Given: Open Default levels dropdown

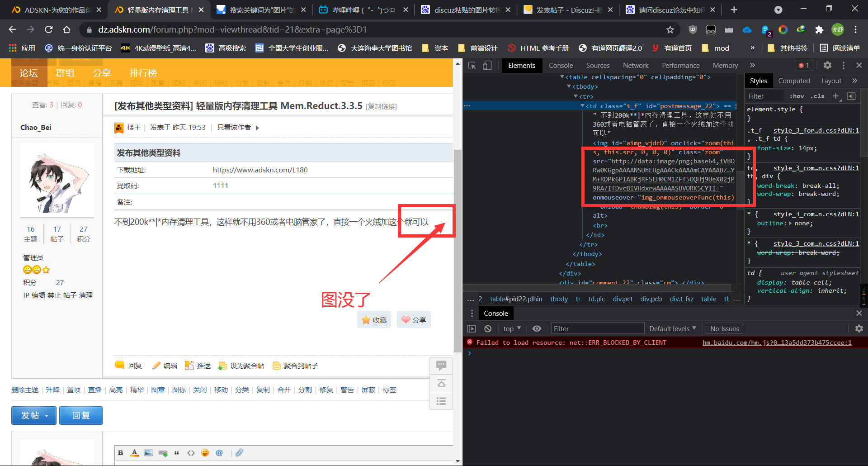Looking at the screenshot, I should 673,329.
